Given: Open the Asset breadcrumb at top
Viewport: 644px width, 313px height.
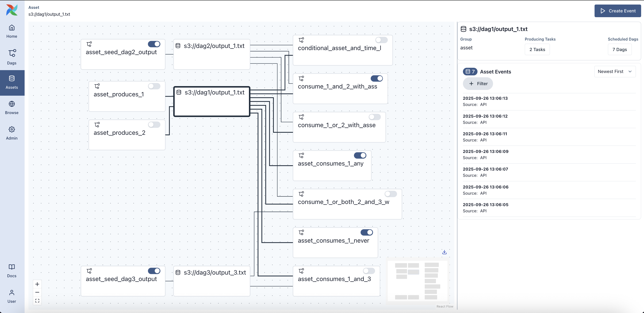Looking at the screenshot, I should click(34, 7).
